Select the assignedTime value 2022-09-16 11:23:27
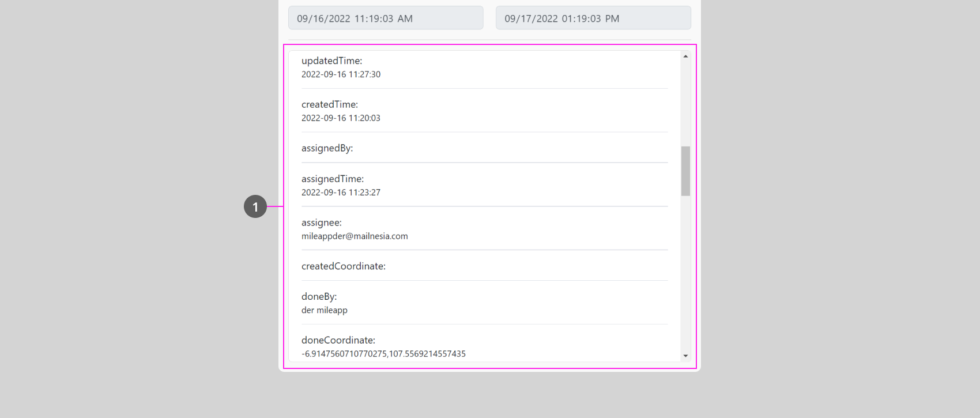The image size is (980, 418). tap(341, 193)
